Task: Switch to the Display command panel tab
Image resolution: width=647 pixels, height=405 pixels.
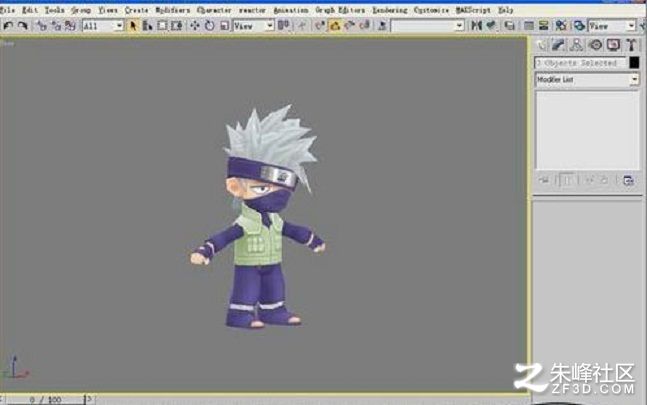Action: coord(613,45)
